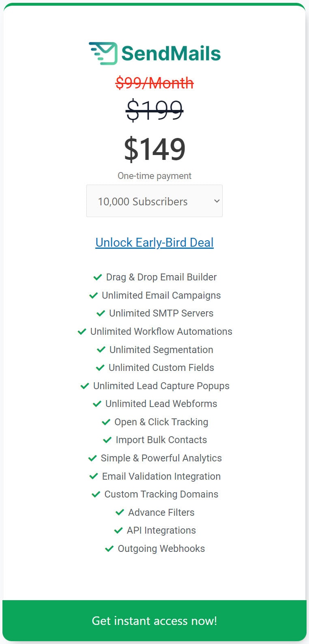Click the $149 price amount
309x644 pixels.
point(154,149)
